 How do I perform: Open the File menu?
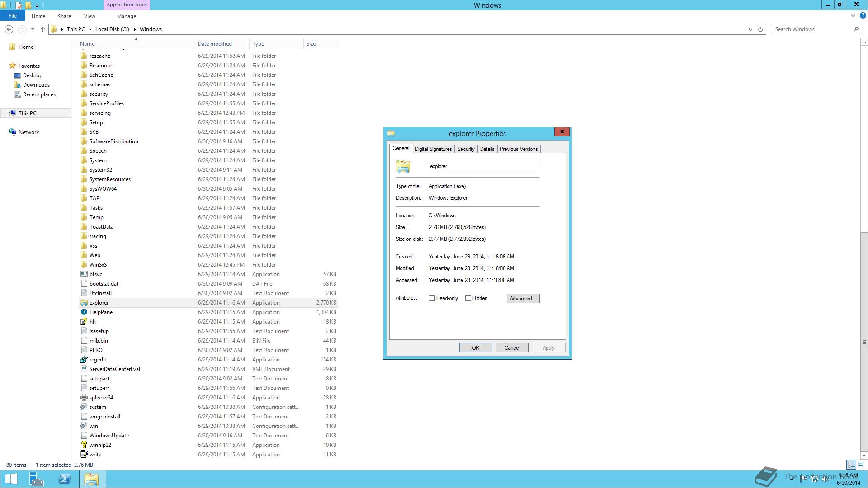tap(13, 16)
